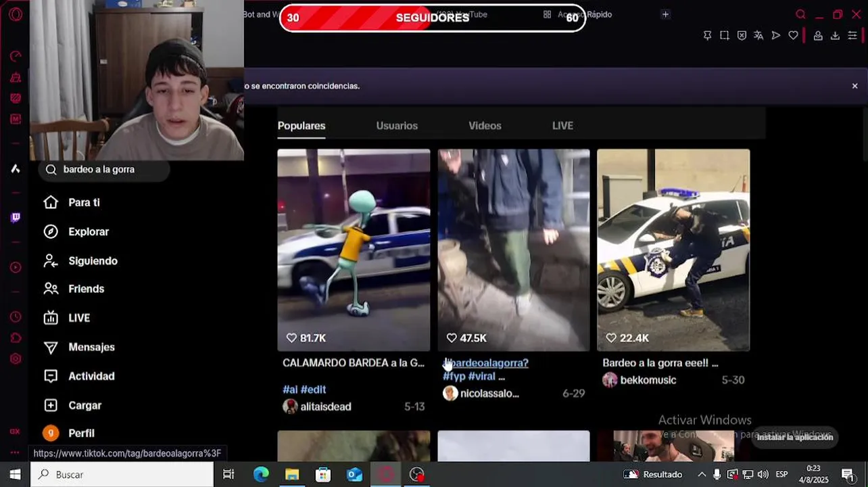Screen dimensions: 868x487
Task: Click the TikTok search magnifier icon
Action: pos(51,170)
